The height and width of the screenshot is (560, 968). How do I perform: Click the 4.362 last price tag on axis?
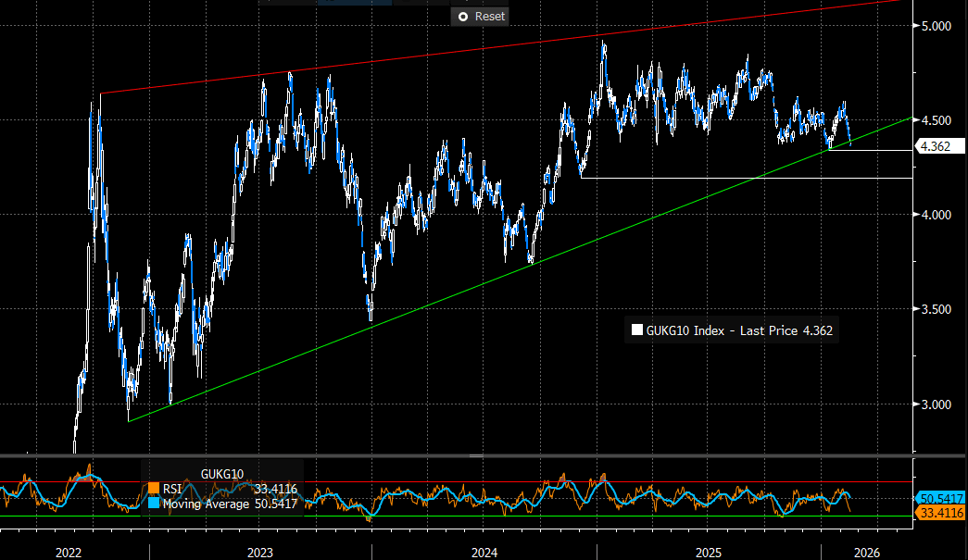point(938,146)
